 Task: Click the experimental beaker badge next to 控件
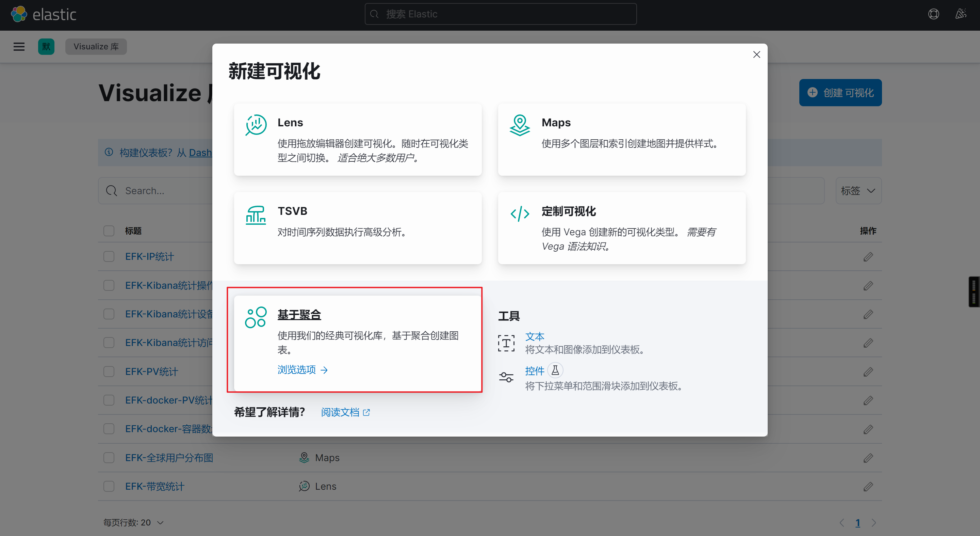tap(555, 370)
